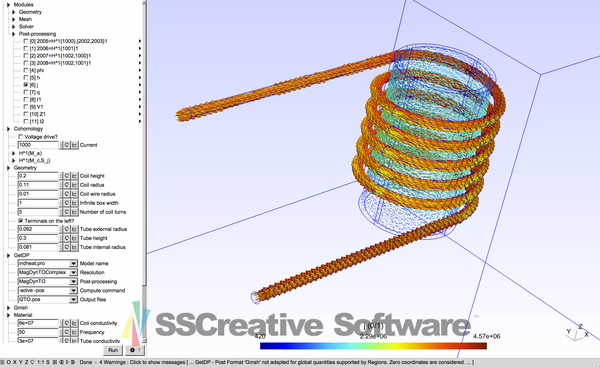Click the 1:1 scale reset in status bar
Screen dimensions: 600x367
[x=41, y=362]
